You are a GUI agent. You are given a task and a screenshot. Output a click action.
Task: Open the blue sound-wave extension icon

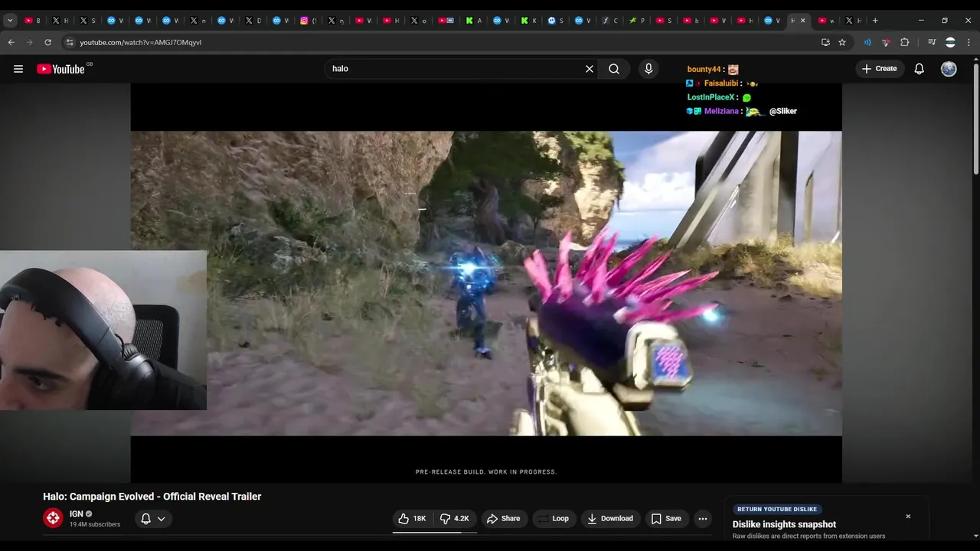click(867, 42)
